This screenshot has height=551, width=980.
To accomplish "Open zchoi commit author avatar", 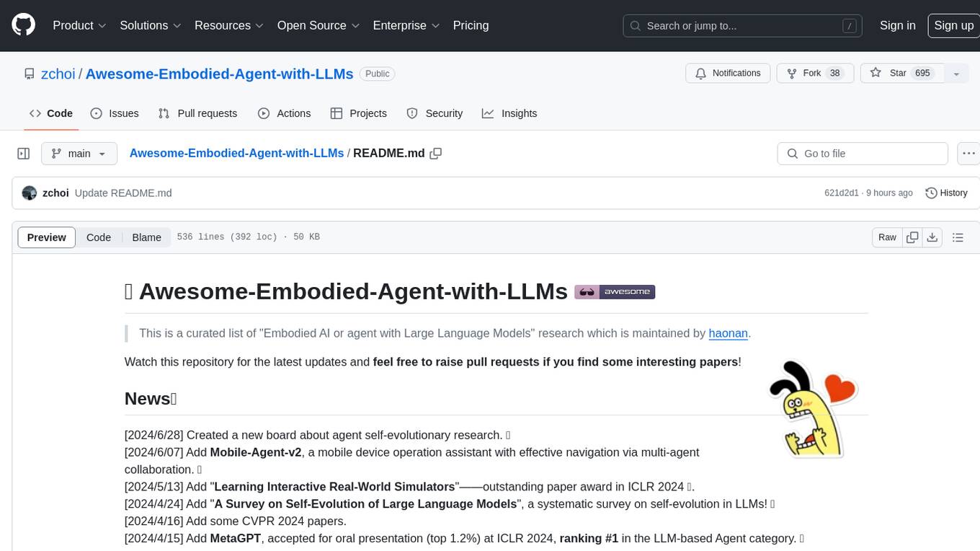I will (x=30, y=193).
